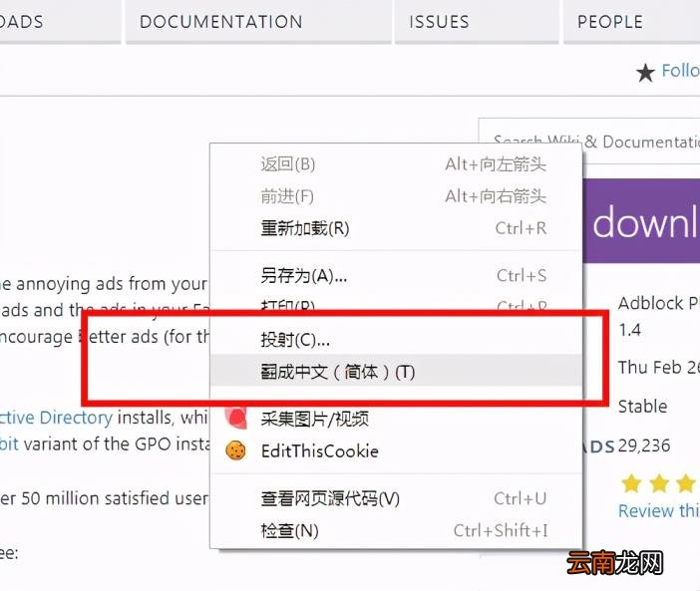Choose 返回(B) in the context menu

[x=397, y=164]
